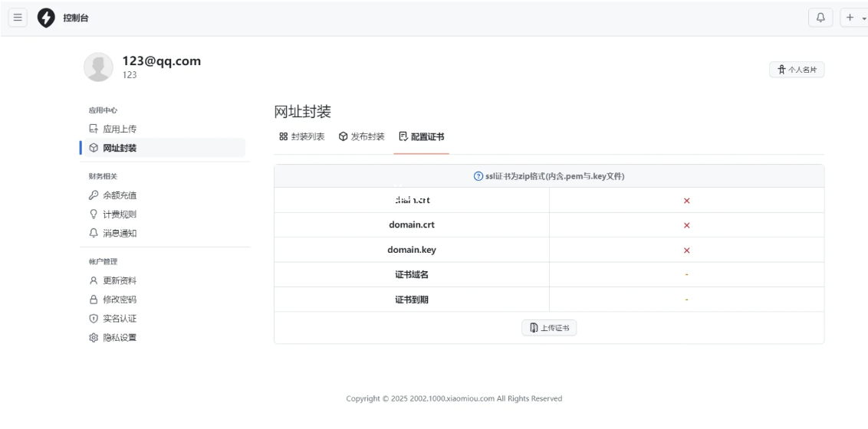868x429 pixels.
Task: Open 应用上传 in the sidebar
Action: point(119,129)
